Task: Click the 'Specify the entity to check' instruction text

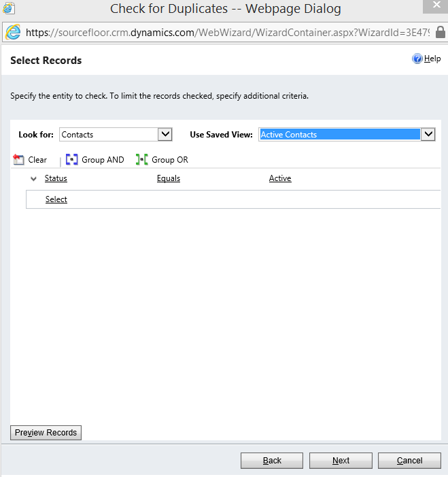Action: pos(159,96)
